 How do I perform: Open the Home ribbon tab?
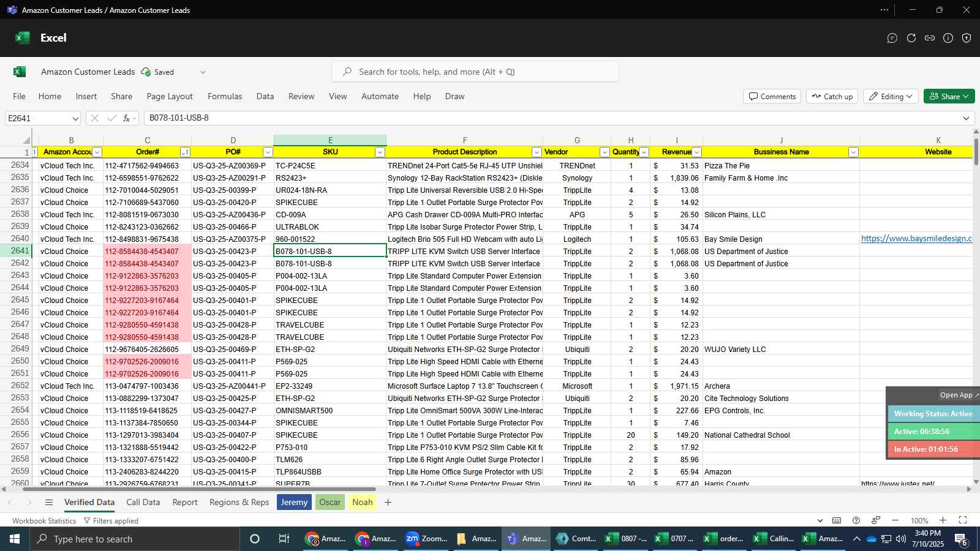[x=50, y=97]
